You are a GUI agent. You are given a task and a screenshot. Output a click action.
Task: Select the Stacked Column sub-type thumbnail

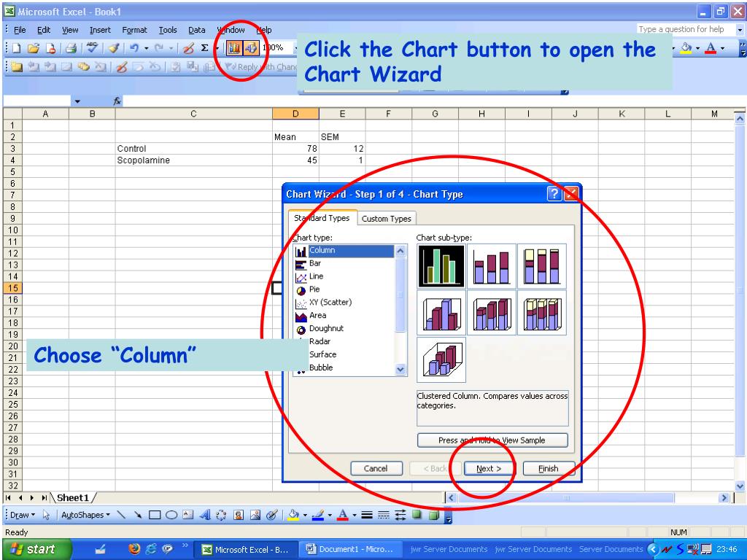point(491,265)
